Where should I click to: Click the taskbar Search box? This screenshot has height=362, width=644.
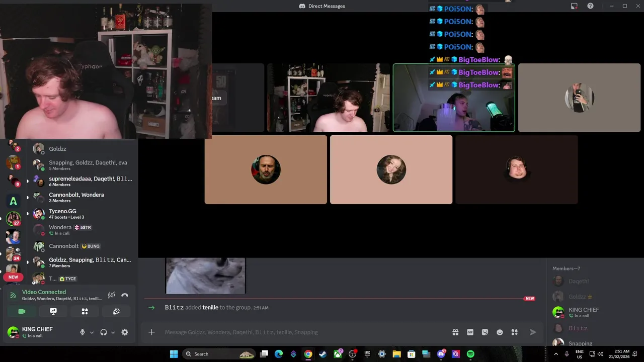pyautogui.click(x=219, y=354)
